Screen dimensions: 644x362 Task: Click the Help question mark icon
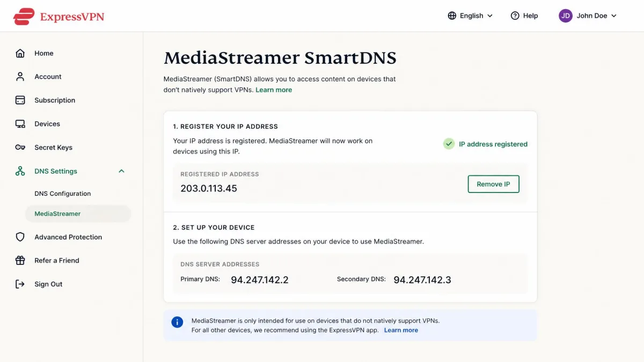[515, 16]
